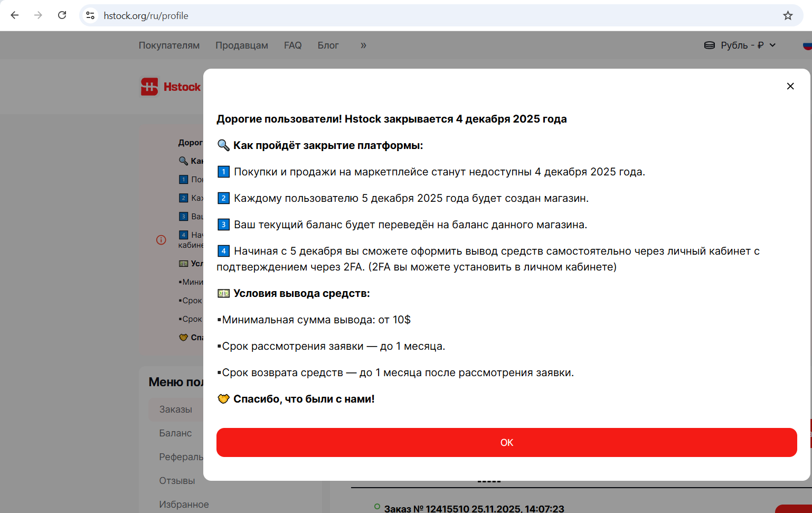Open the Покупателям menu item

tap(169, 45)
